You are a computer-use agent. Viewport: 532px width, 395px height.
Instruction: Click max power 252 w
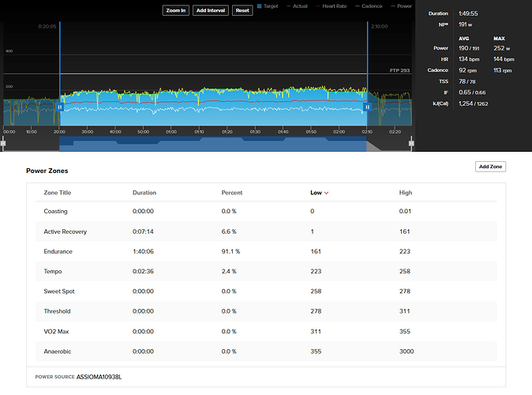(x=502, y=48)
